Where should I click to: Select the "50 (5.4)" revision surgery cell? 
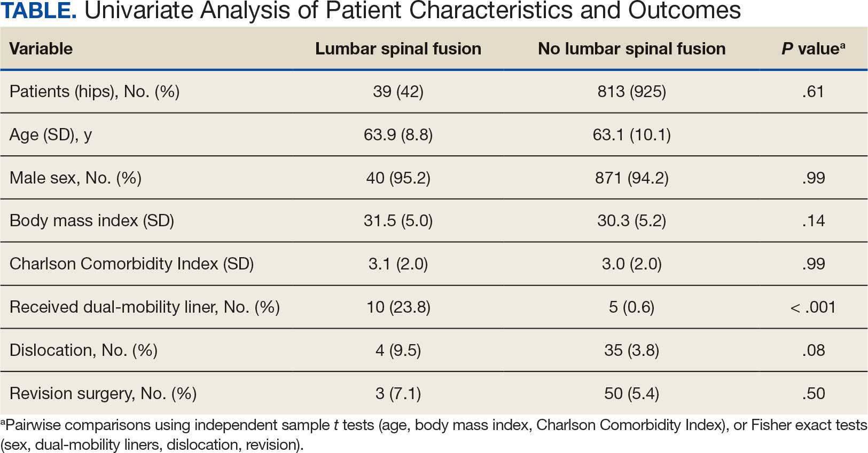pyautogui.click(x=631, y=394)
